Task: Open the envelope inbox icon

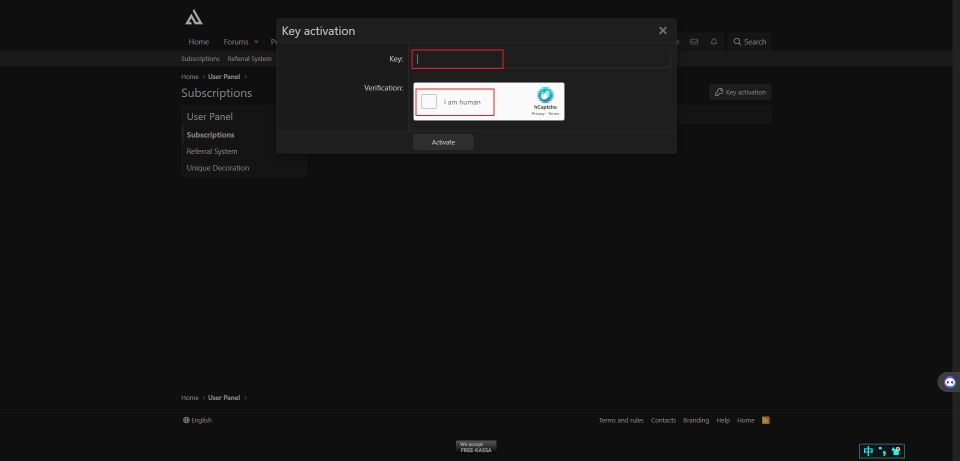Action: point(694,42)
